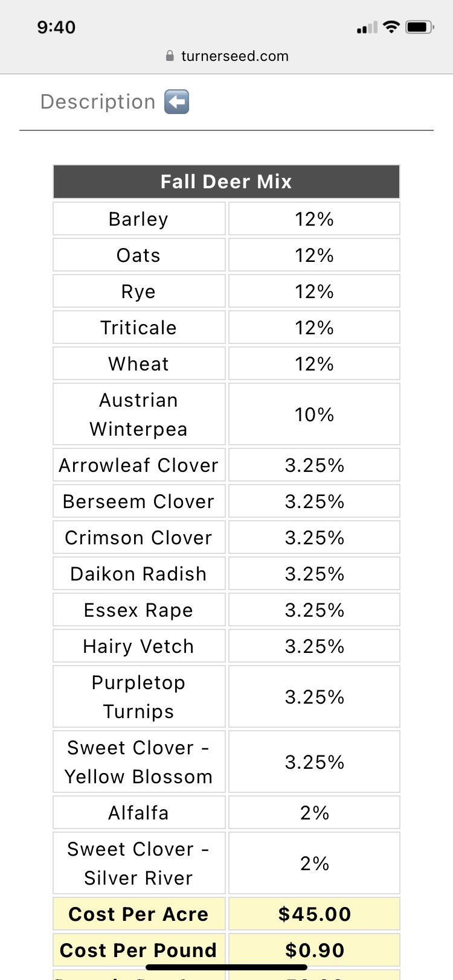Collapse the Description section heading

coord(98,102)
